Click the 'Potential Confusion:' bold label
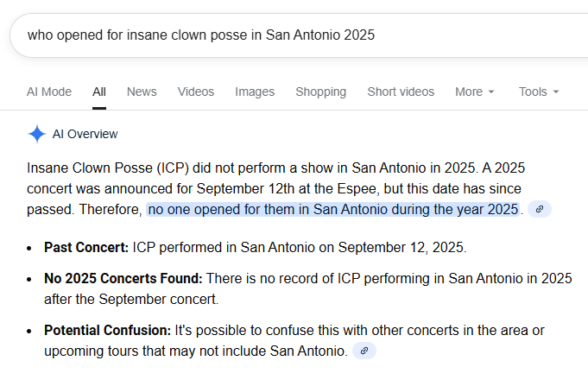Image resolution: width=588 pixels, height=386 pixels. point(108,330)
